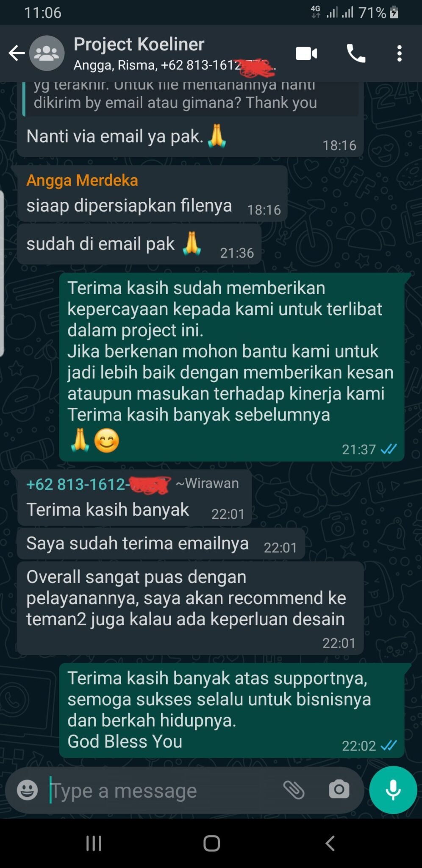Viewport: 422px width, 868px height.
Task: Tap the microphone voice message button
Action: tap(393, 790)
